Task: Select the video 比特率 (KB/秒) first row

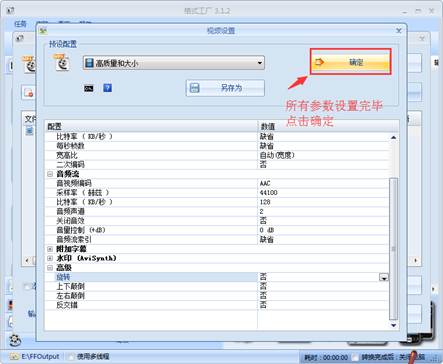Action: 217,136
